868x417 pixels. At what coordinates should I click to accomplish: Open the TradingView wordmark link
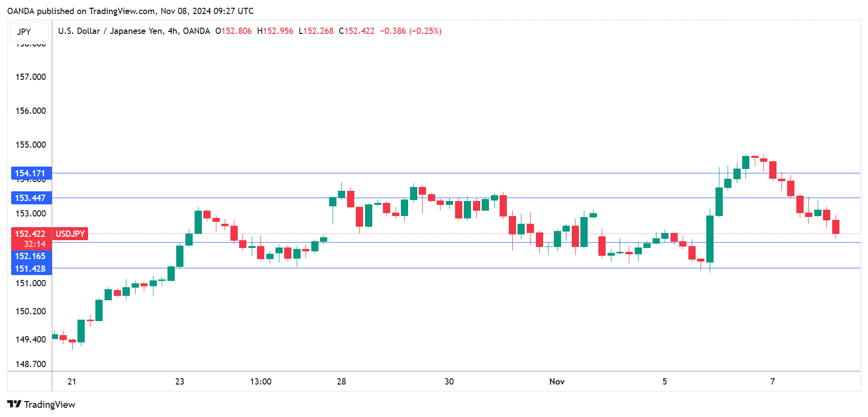pos(49,404)
